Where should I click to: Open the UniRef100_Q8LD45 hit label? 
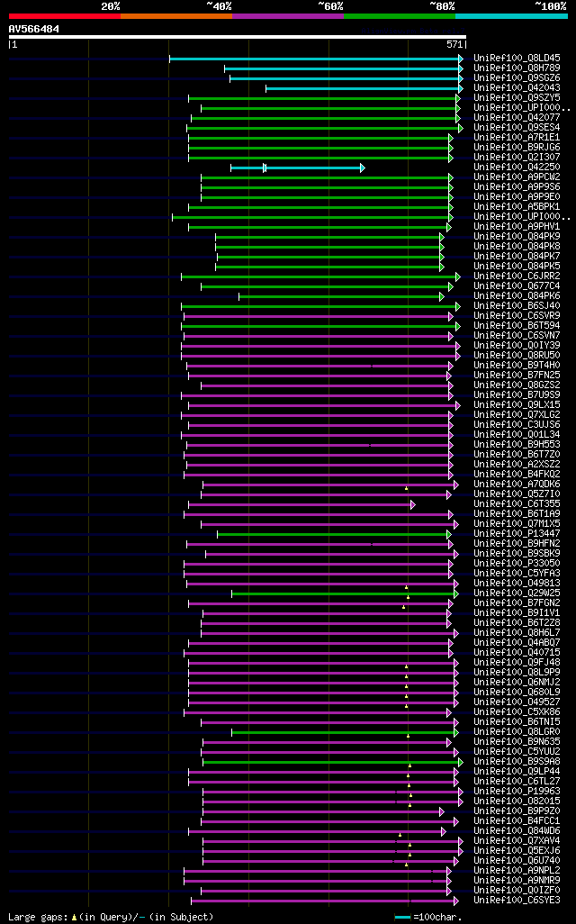pos(517,59)
